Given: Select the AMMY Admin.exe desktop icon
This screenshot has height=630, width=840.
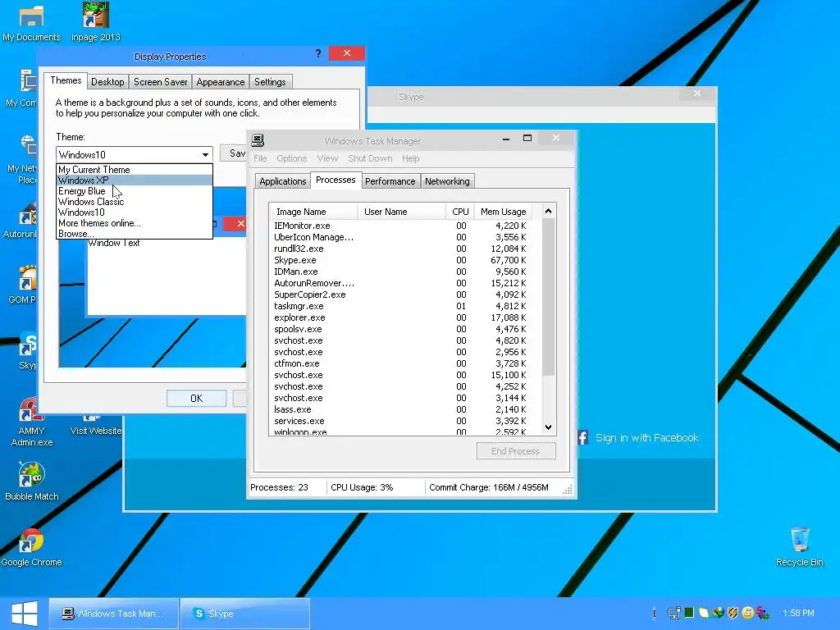Looking at the screenshot, I should coord(32,423).
